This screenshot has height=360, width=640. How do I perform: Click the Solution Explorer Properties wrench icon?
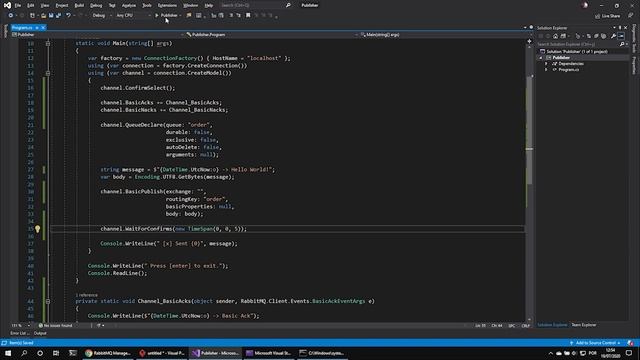(x=613, y=36)
